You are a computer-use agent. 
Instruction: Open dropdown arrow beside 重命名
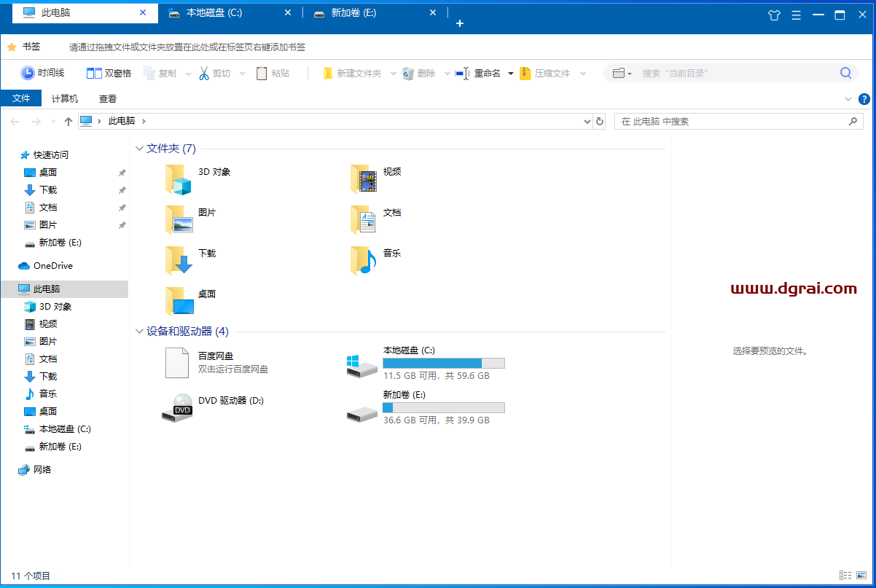[x=511, y=74]
